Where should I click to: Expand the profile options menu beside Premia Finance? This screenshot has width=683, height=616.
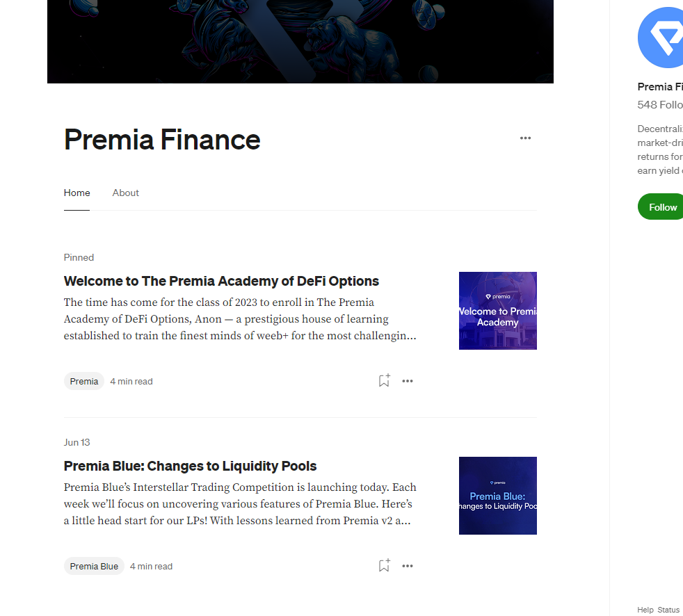(x=525, y=138)
